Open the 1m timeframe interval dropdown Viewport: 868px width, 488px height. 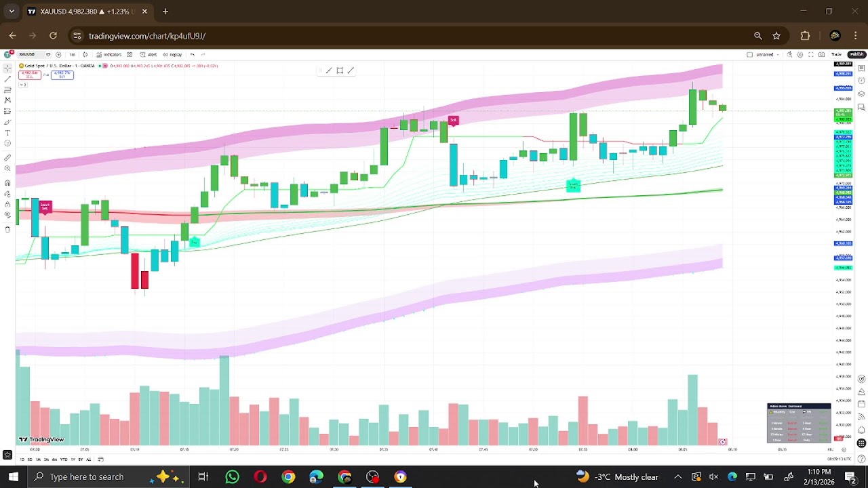coord(72,54)
